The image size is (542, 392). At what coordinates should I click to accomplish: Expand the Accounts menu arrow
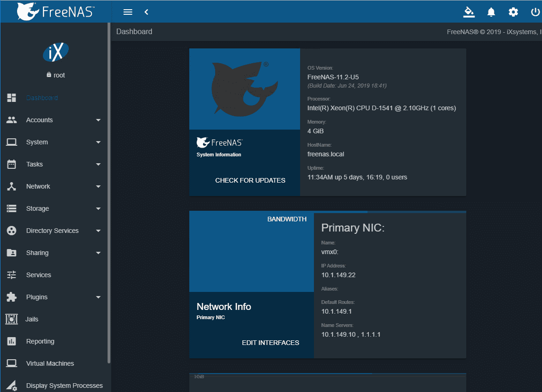98,120
